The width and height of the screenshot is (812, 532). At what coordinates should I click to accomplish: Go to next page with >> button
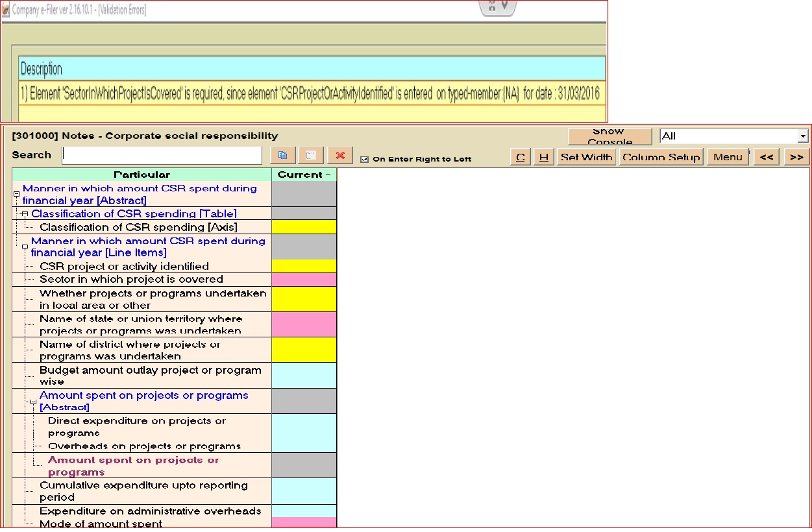point(796,157)
